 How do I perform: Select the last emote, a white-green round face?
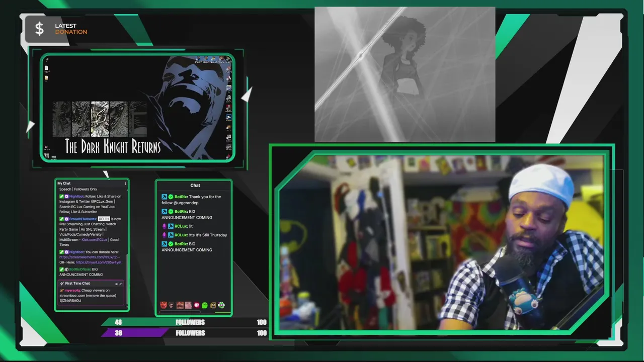[x=221, y=305]
